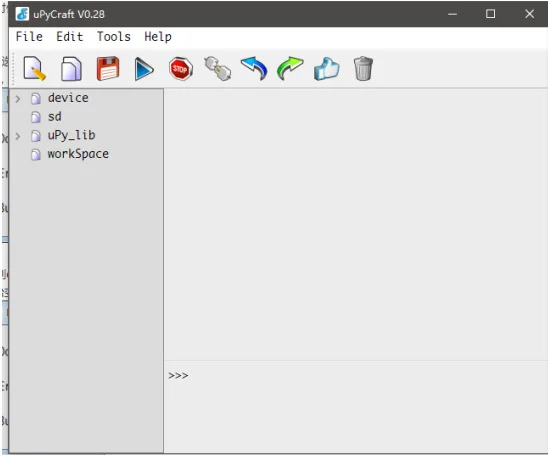Close the uPyCraft window
Image resolution: width=548 pixels, height=455 pixels.
point(529,14)
